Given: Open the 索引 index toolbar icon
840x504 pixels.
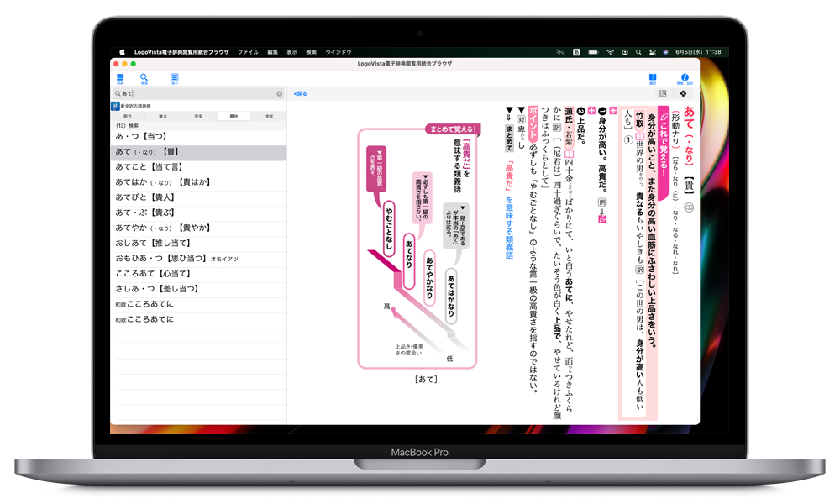Looking at the screenshot, I should coord(175,77).
